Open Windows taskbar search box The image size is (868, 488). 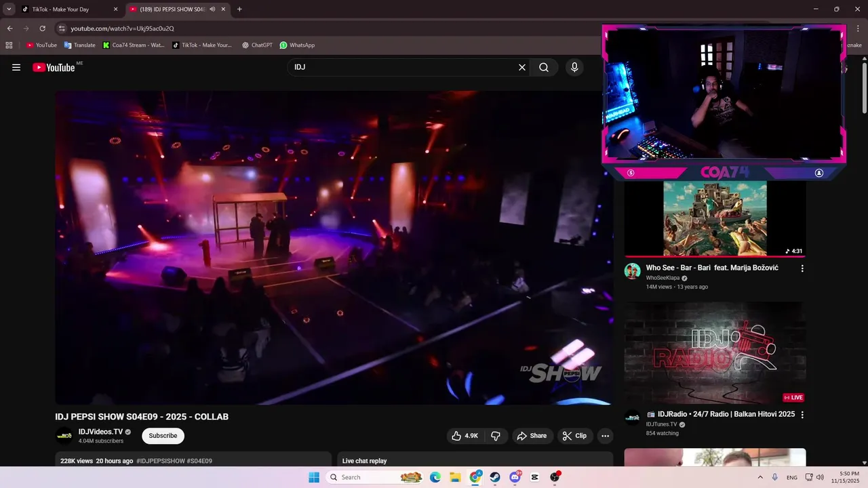tap(374, 477)
